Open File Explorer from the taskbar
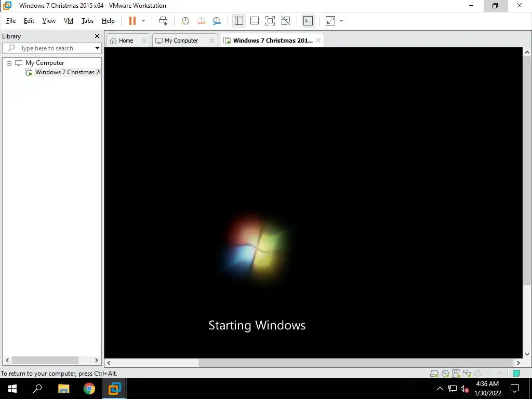 [x=63, y=389]
